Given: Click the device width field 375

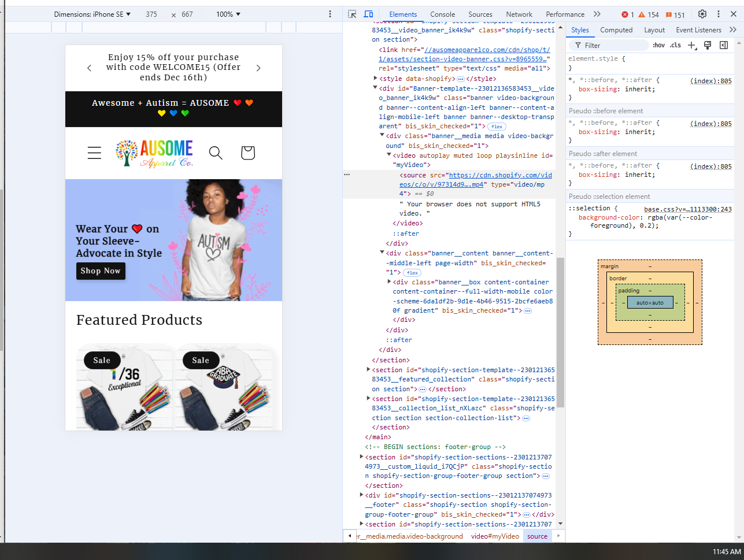Looking at the screenshot, I should tap(151, 14).
